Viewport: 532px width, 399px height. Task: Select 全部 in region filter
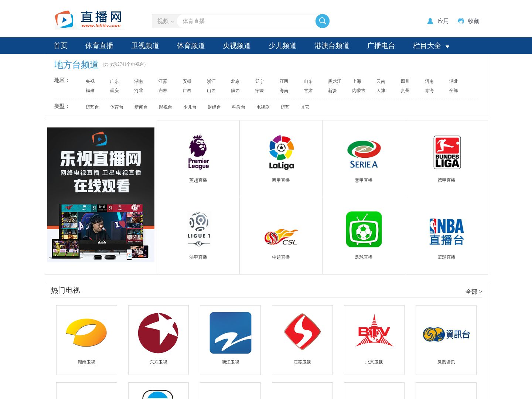(454, 91)
